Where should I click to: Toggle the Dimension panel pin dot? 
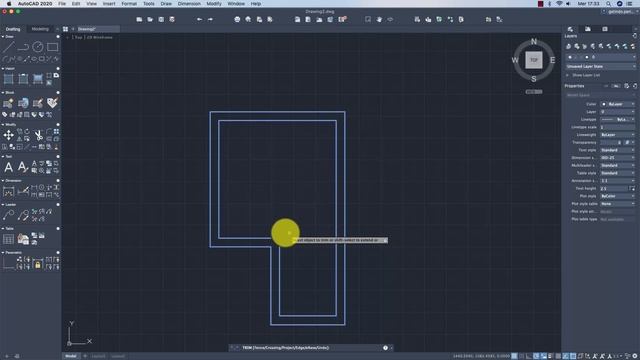pyautogui.click(x=58, y=180)
